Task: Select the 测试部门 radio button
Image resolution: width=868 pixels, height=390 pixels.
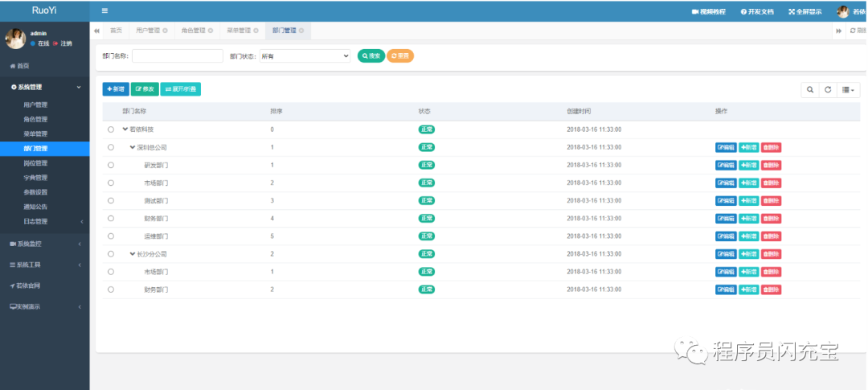Action: pos(111,200)
